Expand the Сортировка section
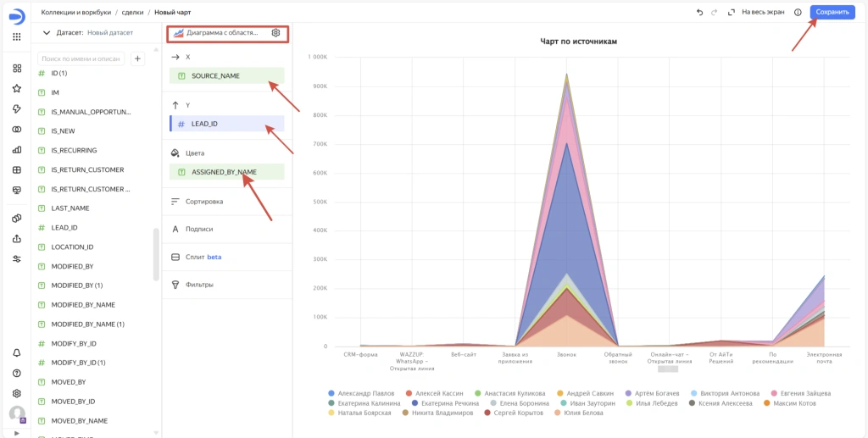Viewport: 868px width, 438px height. (203, 202)
